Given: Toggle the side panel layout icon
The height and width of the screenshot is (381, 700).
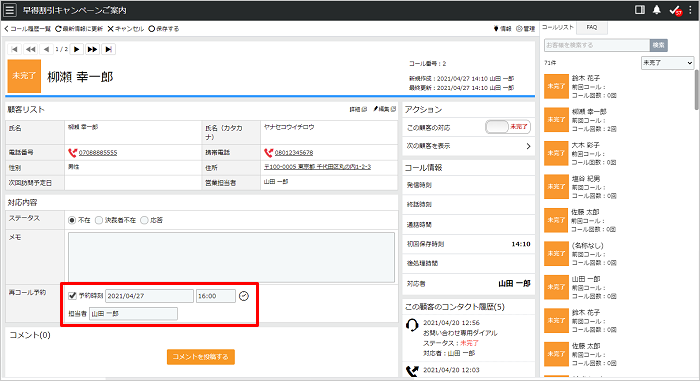Looking at the screenshot, I should [x=640, y=10].
